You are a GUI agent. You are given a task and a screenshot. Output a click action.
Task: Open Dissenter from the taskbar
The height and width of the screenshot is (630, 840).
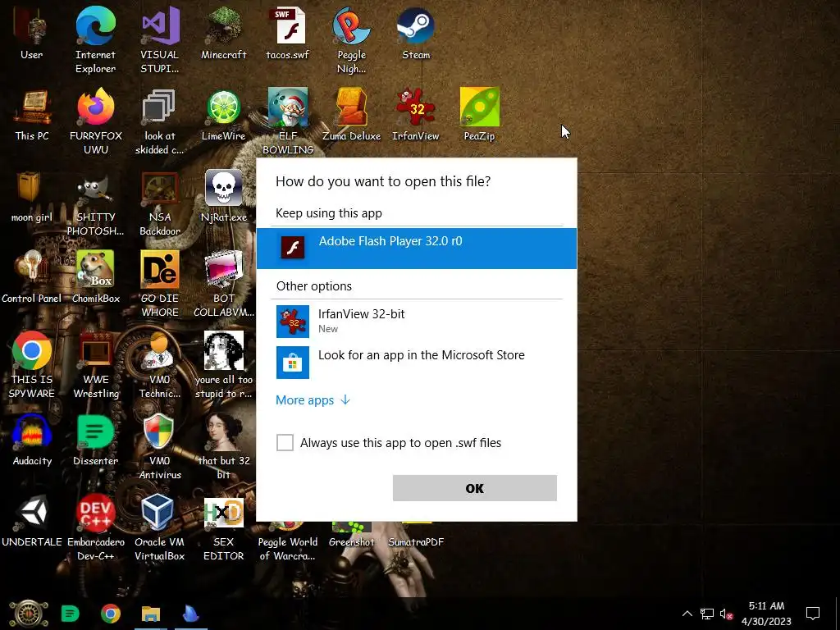(71, 614)
